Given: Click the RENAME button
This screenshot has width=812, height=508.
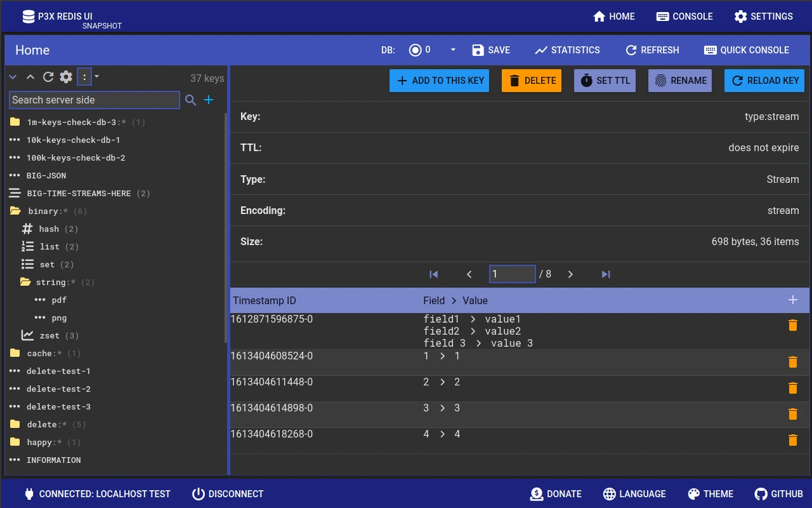Looking at the screenshot, I should [679, 80].
